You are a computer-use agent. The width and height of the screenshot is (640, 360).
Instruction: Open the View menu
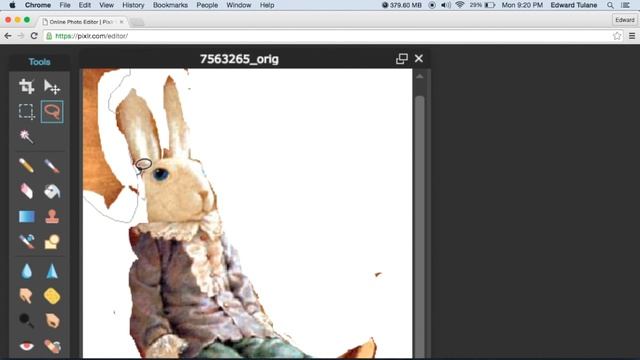pyautogui.click(x=106, y=5)
